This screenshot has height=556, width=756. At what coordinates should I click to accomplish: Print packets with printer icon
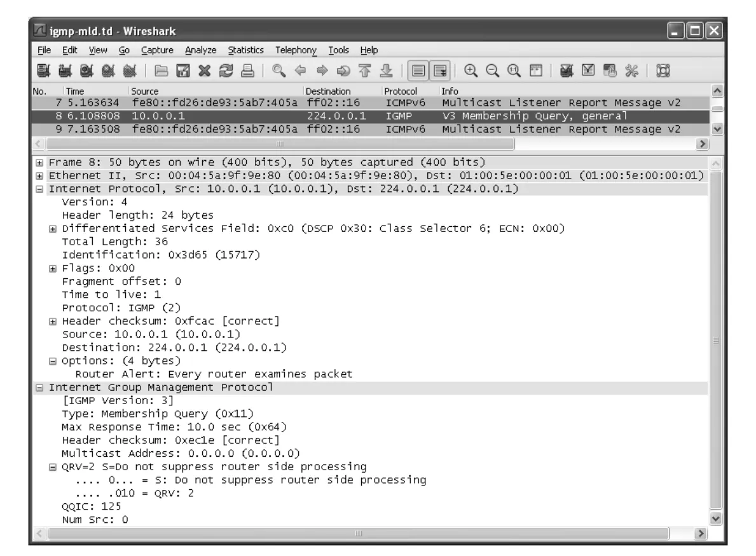(248, 71)
